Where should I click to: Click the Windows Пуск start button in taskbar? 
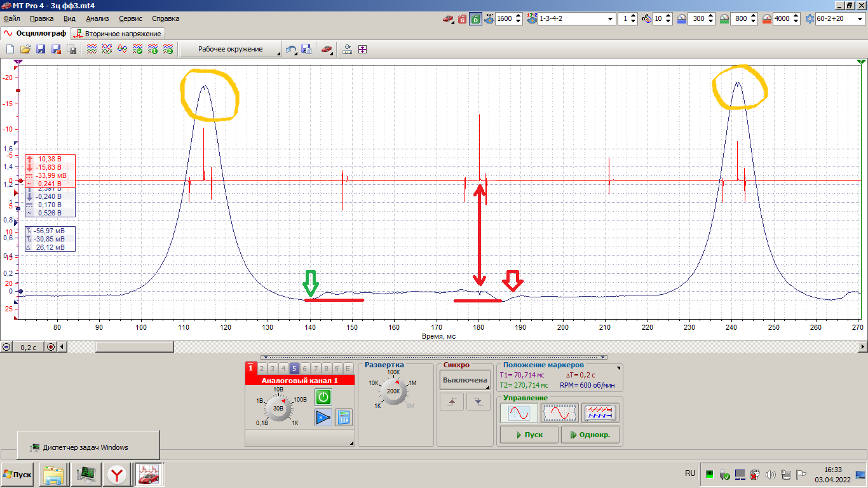tap(18, 475)
